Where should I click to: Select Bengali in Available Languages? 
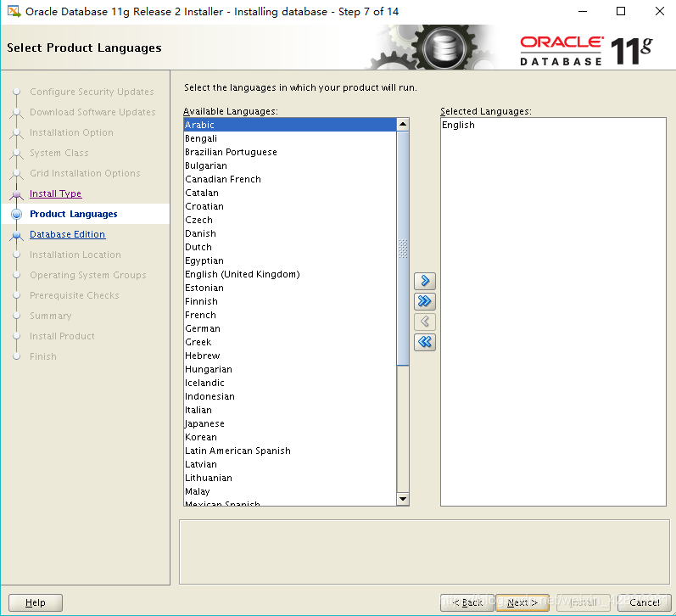point(290,138)
